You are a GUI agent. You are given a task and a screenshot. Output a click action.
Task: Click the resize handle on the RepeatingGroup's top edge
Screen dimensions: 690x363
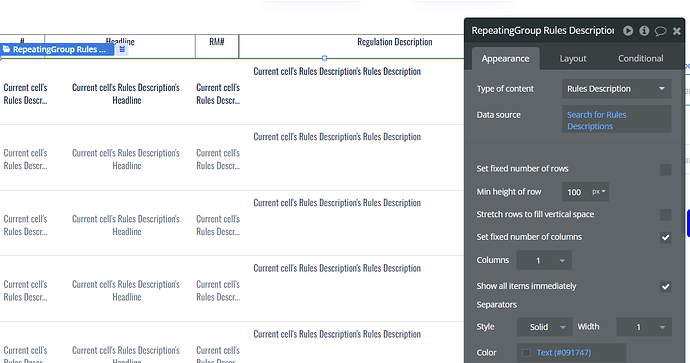(324, 58)
